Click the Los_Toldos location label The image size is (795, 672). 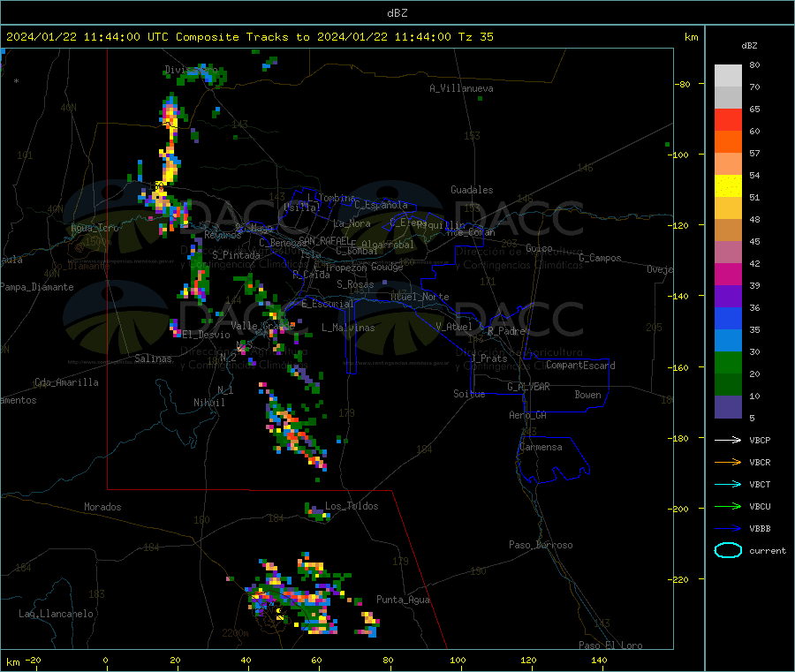(352, 506)
